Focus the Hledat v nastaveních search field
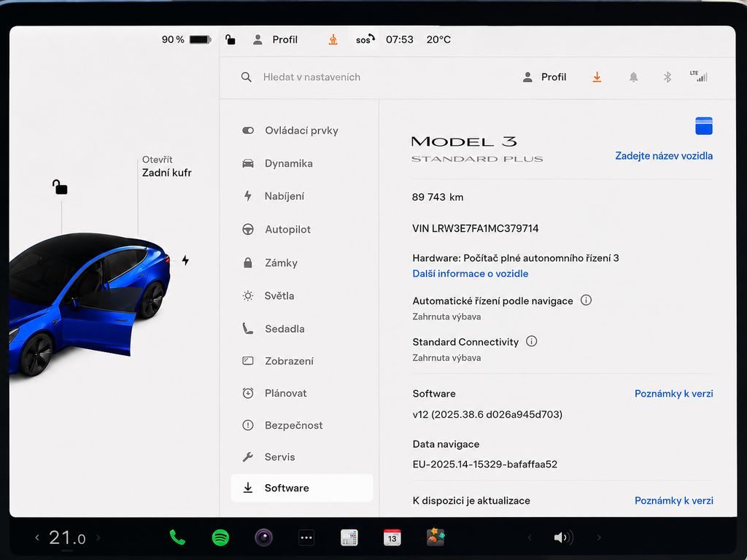The width and height of the screenshot is (747, 560). [311, 77]
